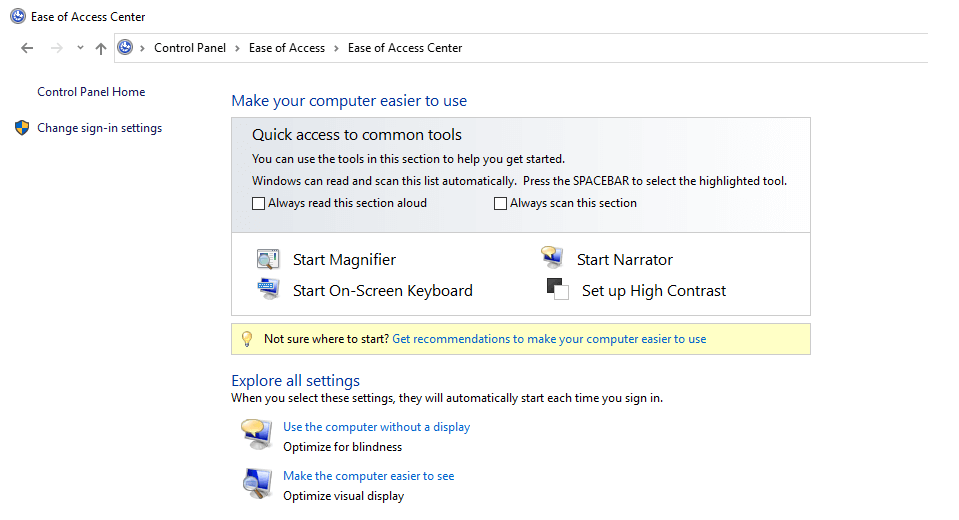
Task: Click the Ease of Access Center title bar icon
Action: click(x=18, y=17)
